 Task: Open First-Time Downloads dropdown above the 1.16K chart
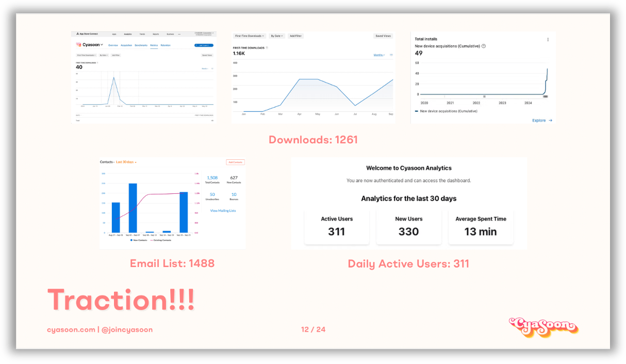point(250,36)
